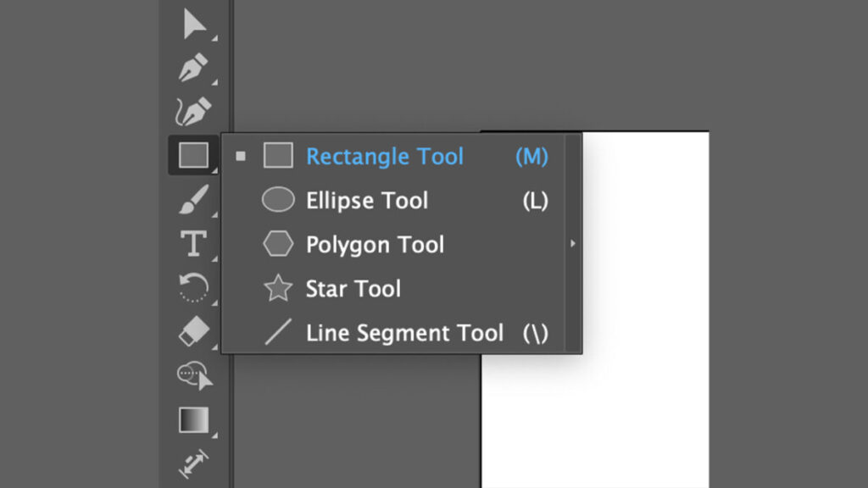Pick Polygon Tool in the flyout list
The image size is (868, 488).
[x=375, y=245]
